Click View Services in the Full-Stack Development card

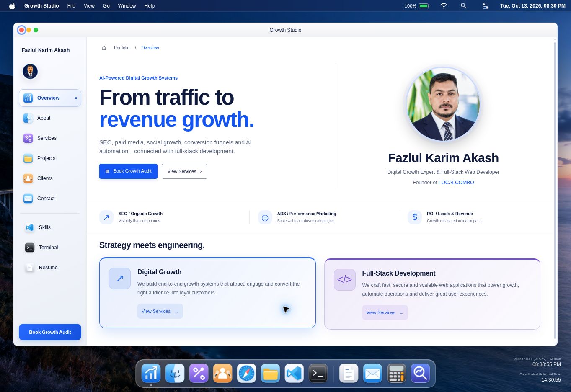tap(385, 312)
